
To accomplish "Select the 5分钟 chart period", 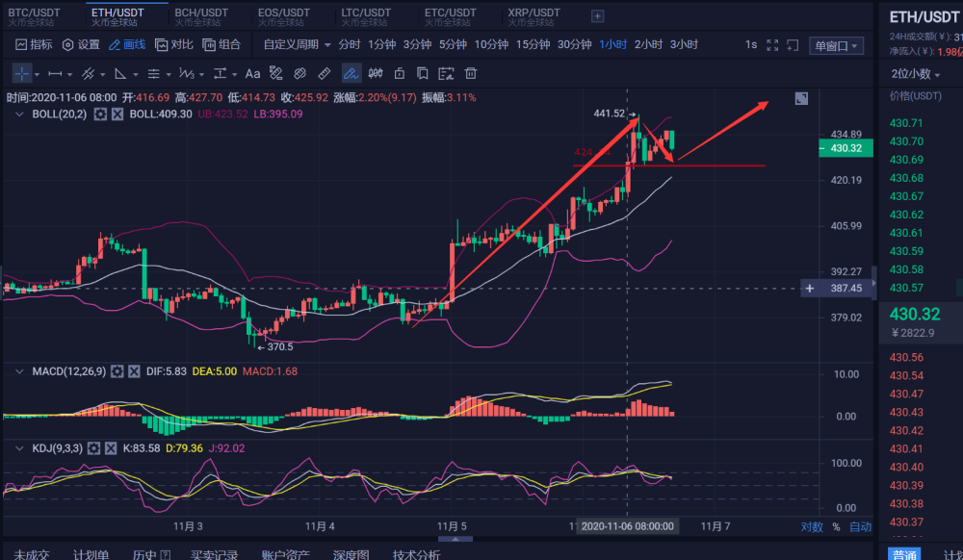I will tap(453, 45).
